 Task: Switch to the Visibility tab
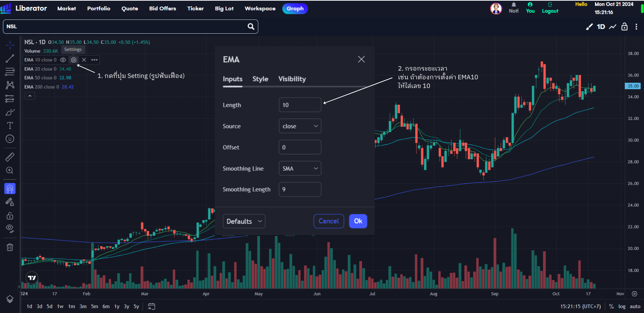point(292,79)
